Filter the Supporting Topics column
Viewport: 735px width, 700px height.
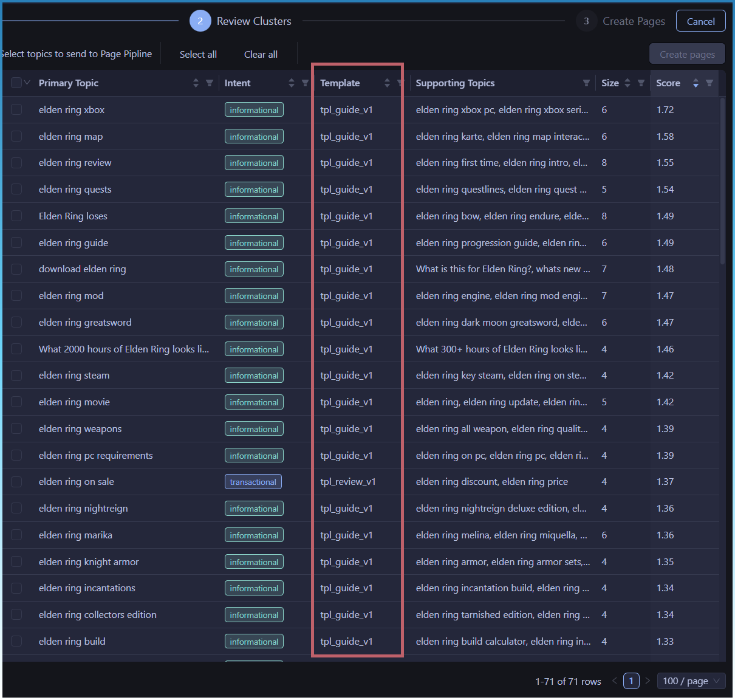point(586,83)
